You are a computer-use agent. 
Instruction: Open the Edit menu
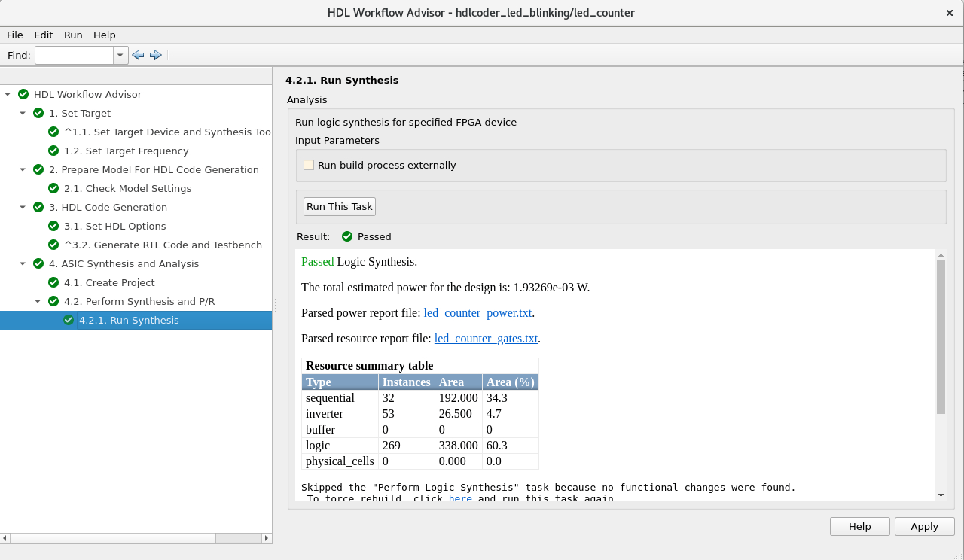[44, 35]
